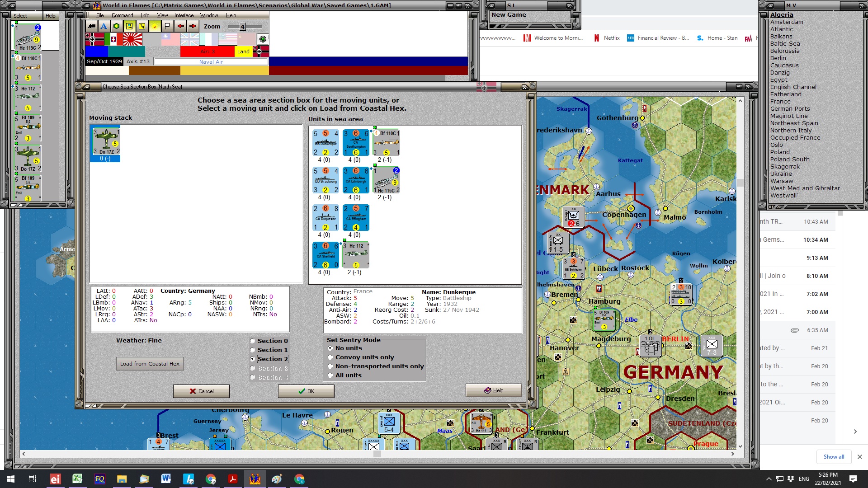The height and width of the screenshot is (488, 868).
Task: Select the German flag in the flag bar
Action: tap(94, 39)
